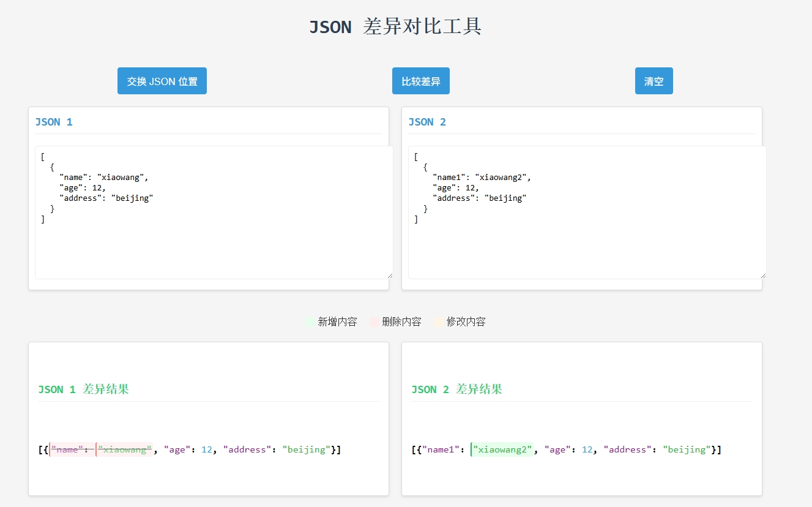The width and height of the screenshot is (812, 507).
Task: Click the highlighted "xiaowang2" value in result
Action: [x=502, y=449]
